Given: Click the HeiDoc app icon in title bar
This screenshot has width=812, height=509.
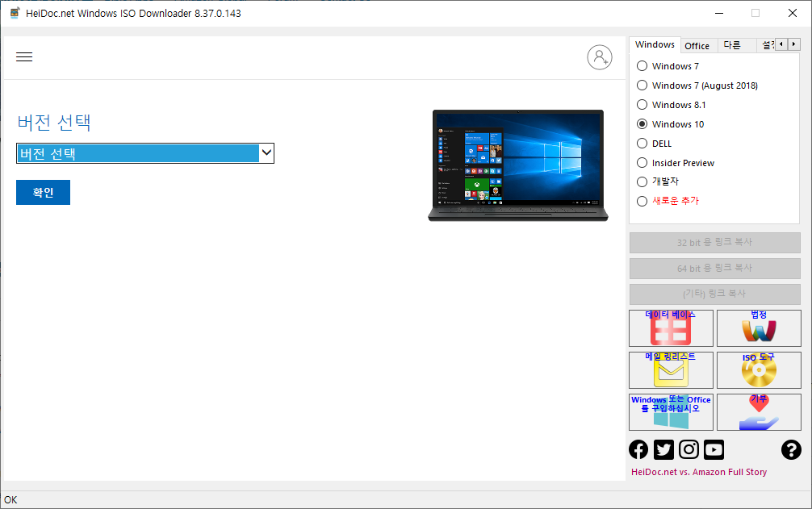Looking at the screenshot, I should [15, 13].
